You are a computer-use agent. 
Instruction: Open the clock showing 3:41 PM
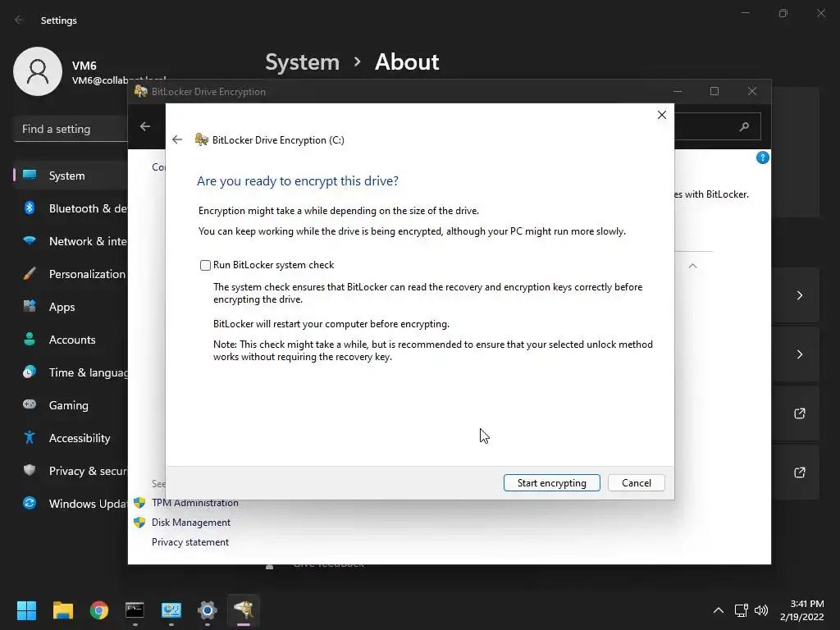point(802,610)
